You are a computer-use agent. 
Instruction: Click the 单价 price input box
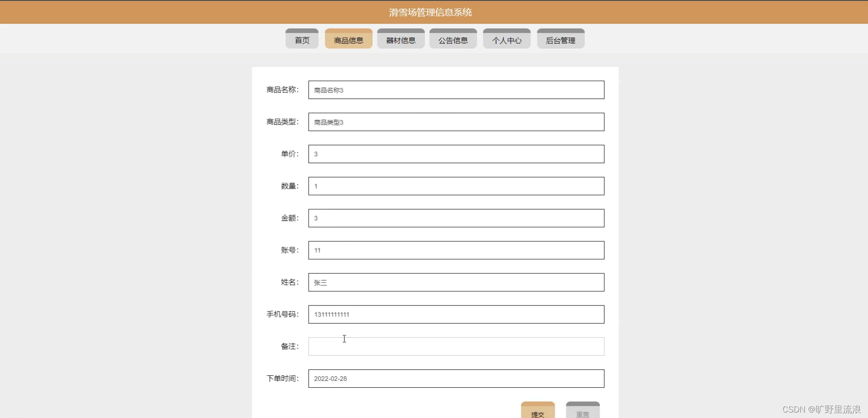tap(455, 154)
